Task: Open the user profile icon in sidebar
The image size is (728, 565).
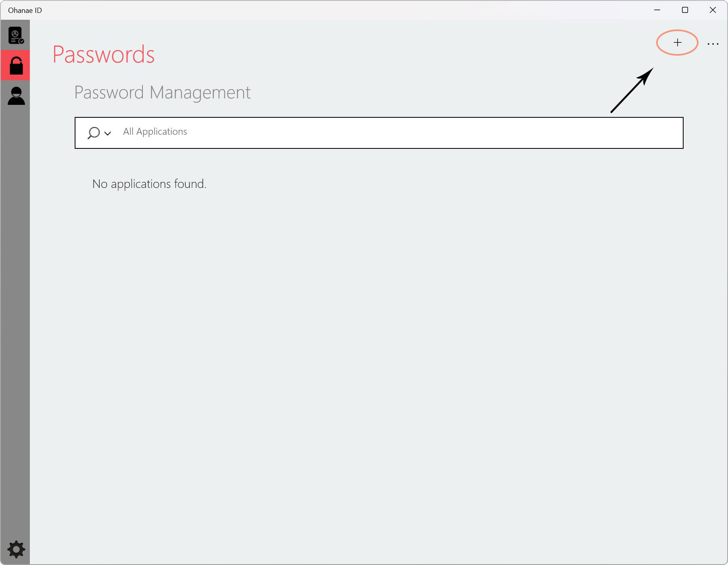Action: coord(16,96)
